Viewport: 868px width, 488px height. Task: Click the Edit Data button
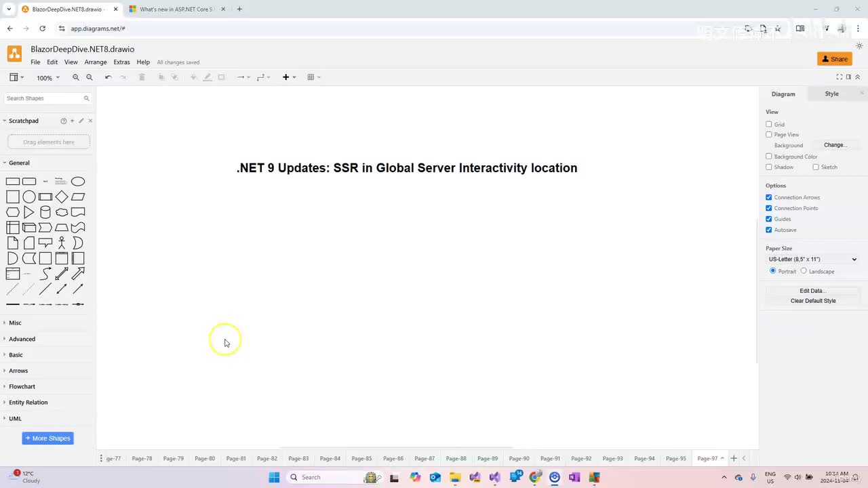pos(812,291)
